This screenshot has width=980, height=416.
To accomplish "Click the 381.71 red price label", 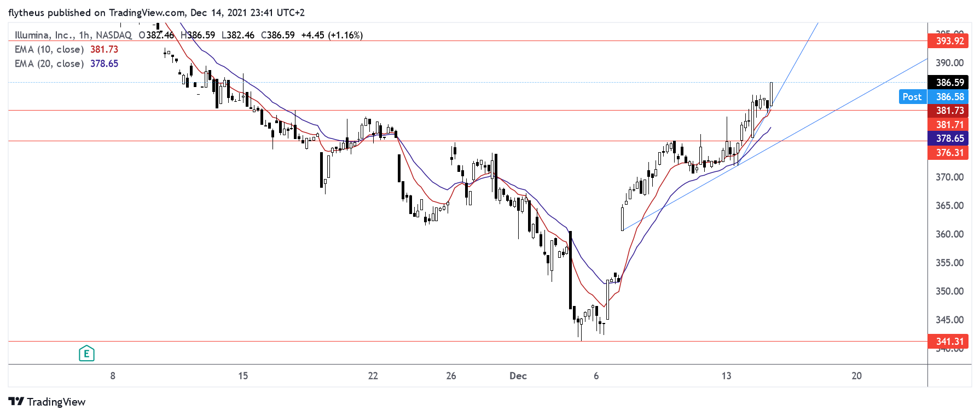I will click(x=948, y=125).
